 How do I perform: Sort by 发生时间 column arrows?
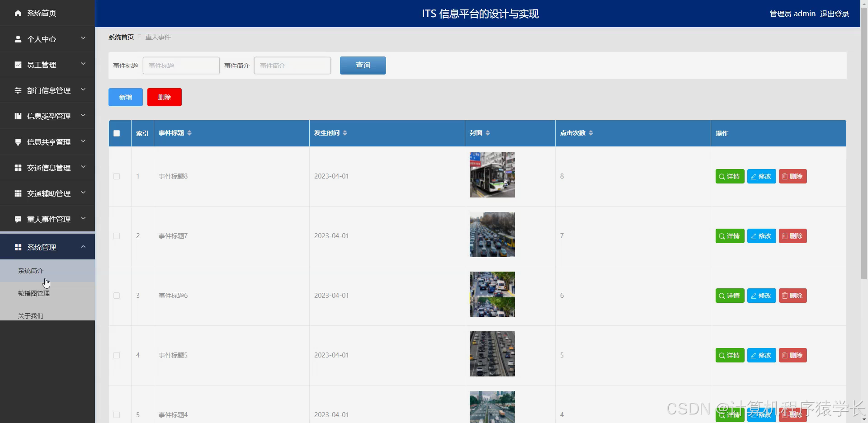click(x=345, y=133)
